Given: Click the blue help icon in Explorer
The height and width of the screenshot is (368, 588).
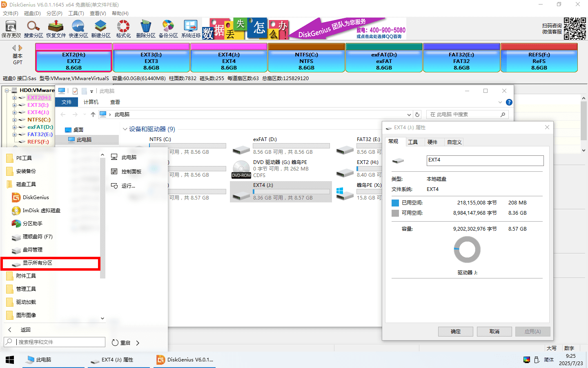Looking at the screenshot, I should pos(509,102).
